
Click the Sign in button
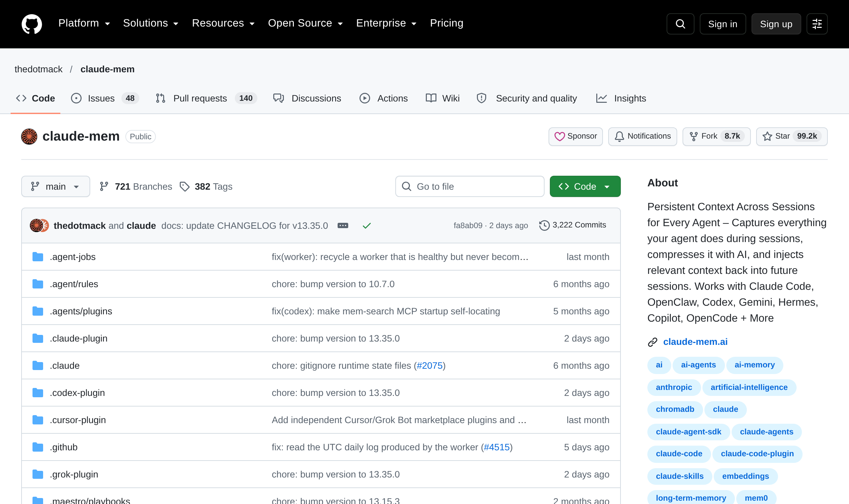[723, 24]
